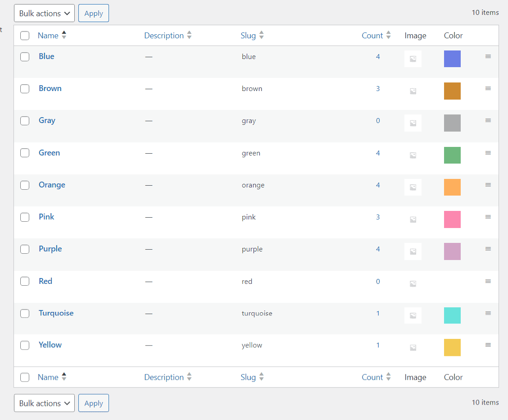Check the select-all checkbox in top header
508x420 pixels.
pyautogui.click(x=25, y=36)
